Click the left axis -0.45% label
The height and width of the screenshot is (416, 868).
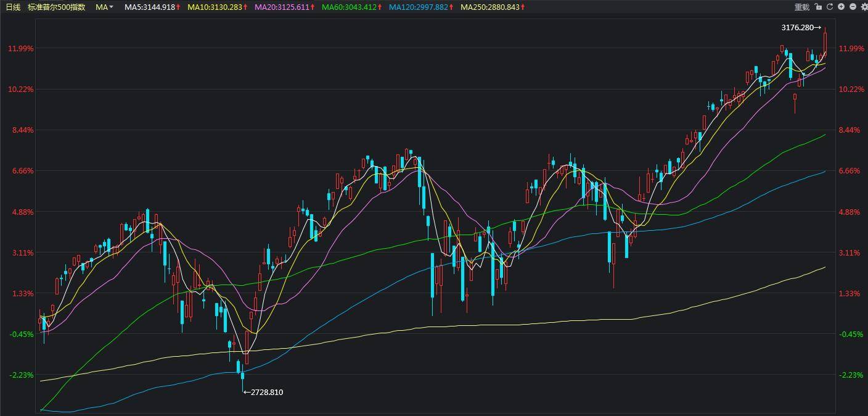pos(21,334)
